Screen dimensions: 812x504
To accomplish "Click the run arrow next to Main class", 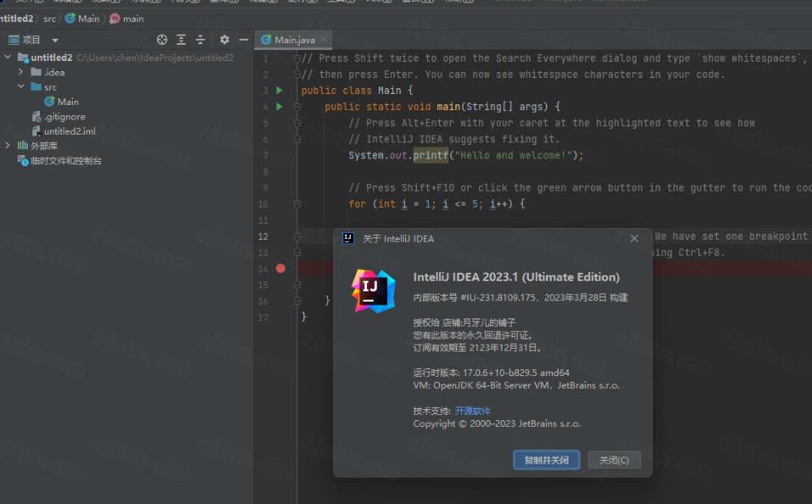I will click(x=278, y=90).
